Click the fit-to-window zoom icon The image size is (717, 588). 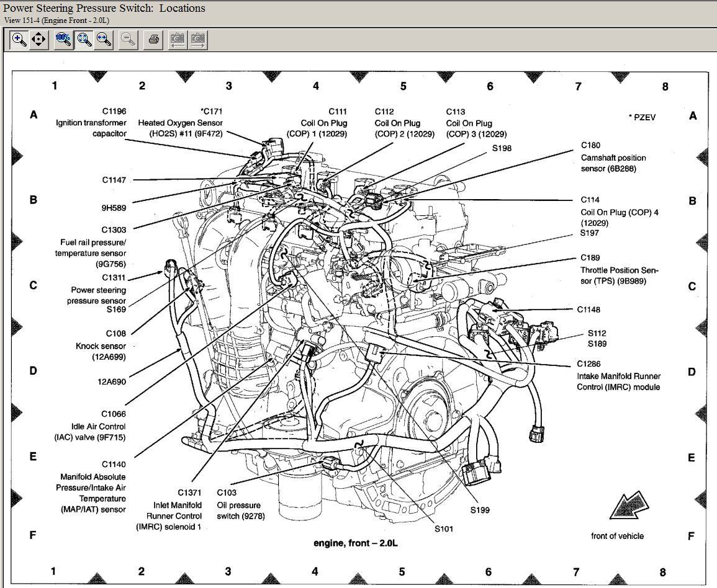point(84,40)
